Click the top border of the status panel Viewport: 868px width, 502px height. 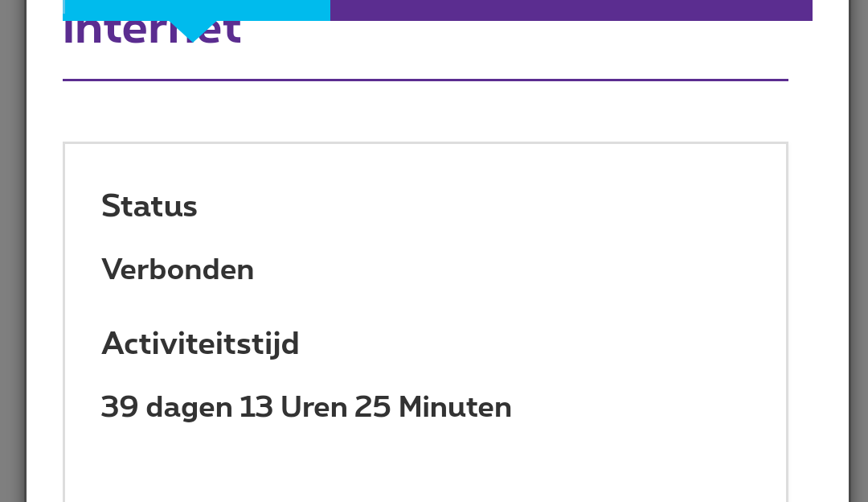[x=425, y=143]
